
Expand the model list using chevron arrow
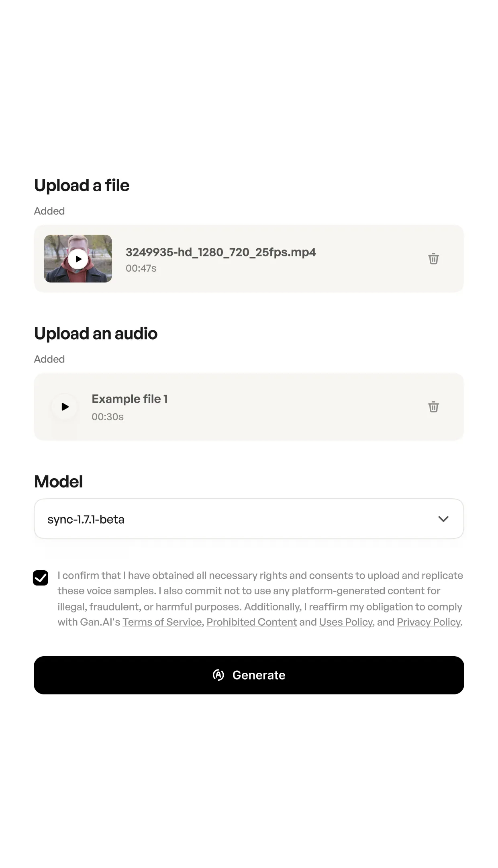coord(443,519)
